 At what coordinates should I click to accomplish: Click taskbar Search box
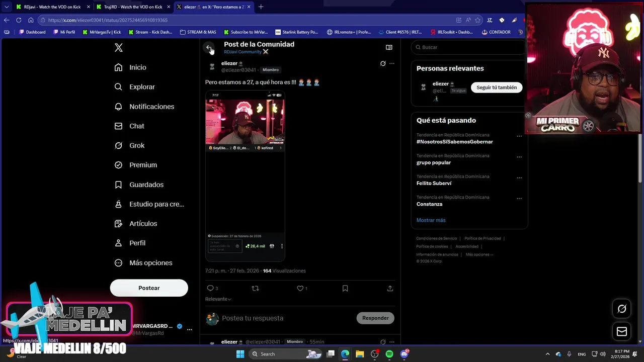[285, 354]
